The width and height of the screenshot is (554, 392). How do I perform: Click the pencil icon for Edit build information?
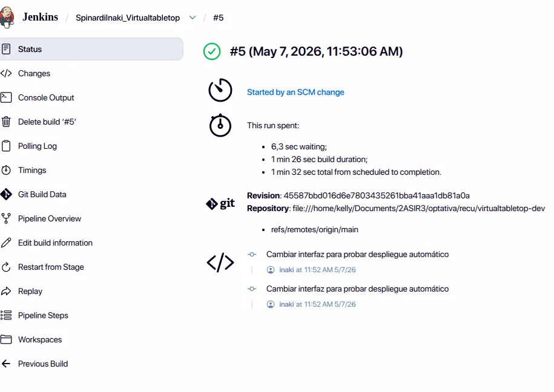pos(6,243)
